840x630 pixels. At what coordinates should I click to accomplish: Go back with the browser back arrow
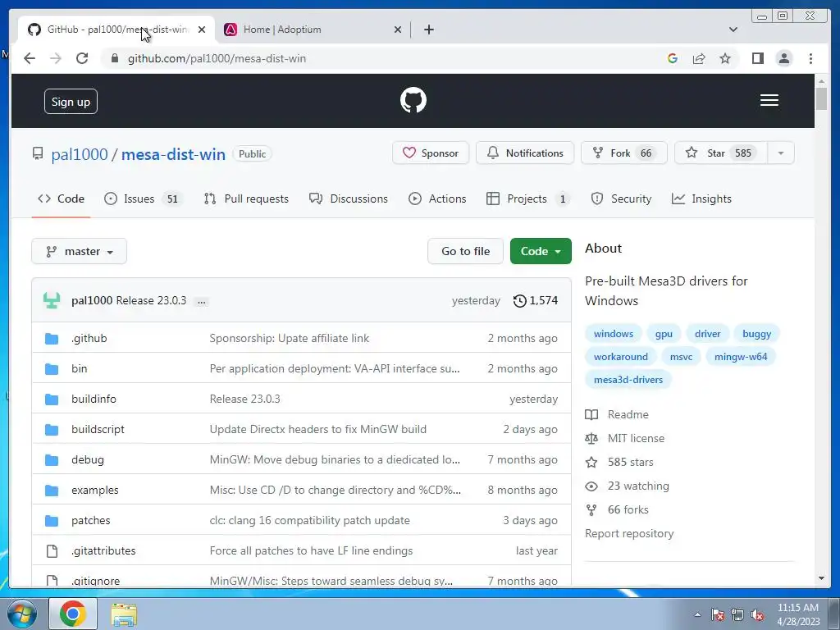(x=30, y=58)
